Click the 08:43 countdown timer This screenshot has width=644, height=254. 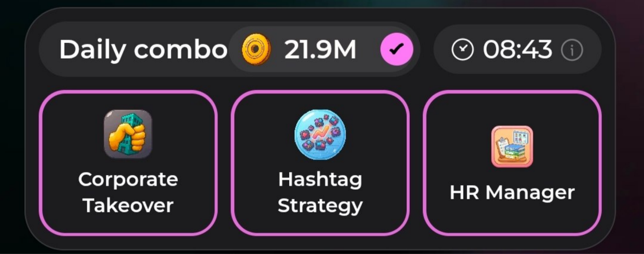click(517, 50)
